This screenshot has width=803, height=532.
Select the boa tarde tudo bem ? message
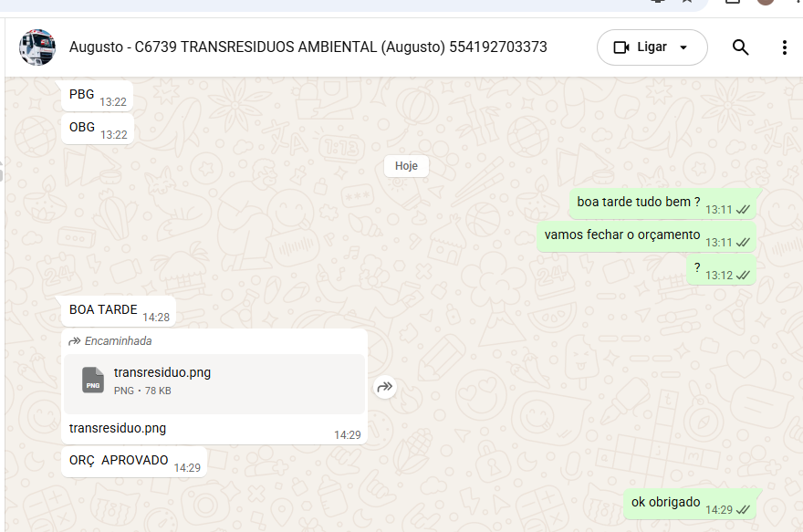663,203
